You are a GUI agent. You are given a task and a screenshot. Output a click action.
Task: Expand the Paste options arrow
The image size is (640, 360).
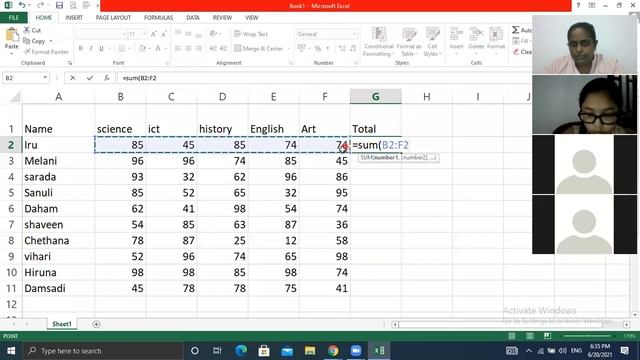click(11, 53)
